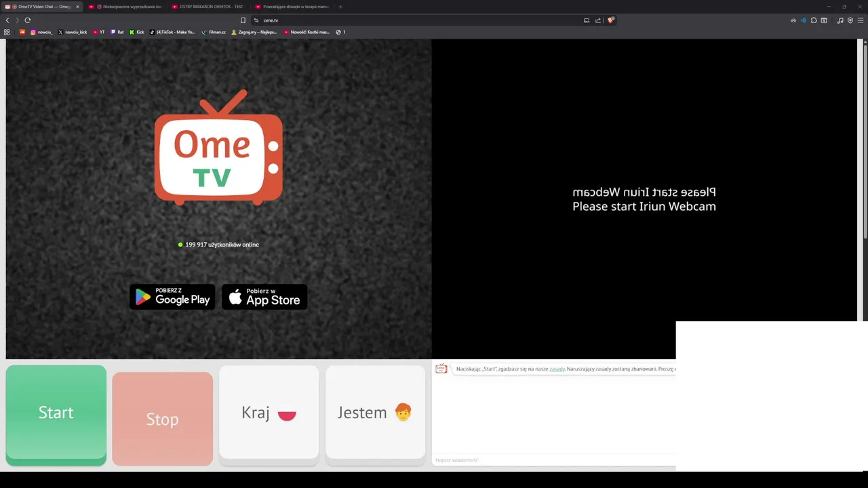868x488 pixels.
Task: Reload the ome.tv page
Action: [28, 20]
